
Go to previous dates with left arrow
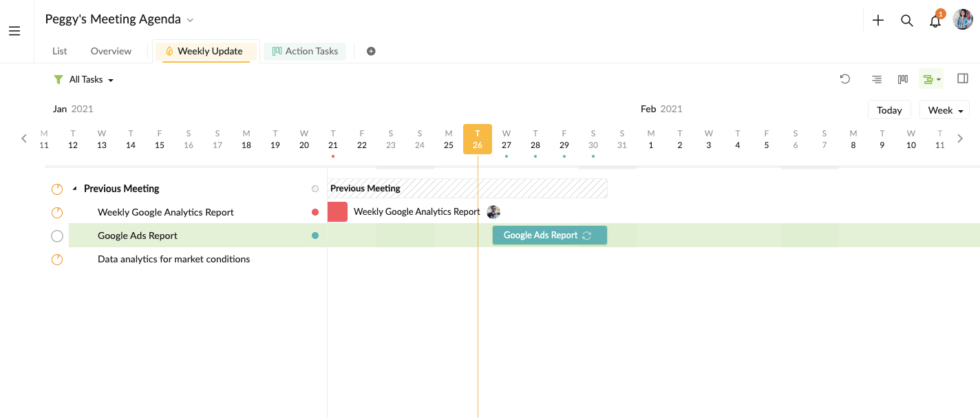click(x=24, y=138)
